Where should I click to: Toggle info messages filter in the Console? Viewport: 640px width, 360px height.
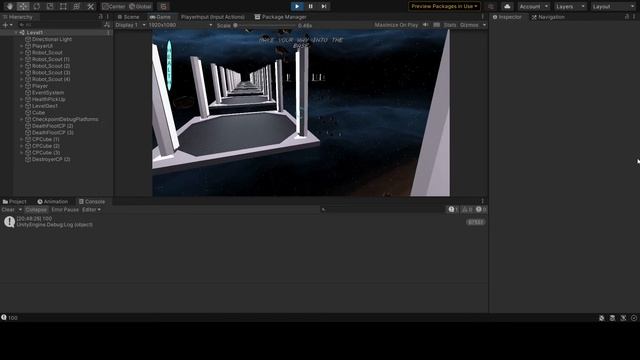click(453, 209)
